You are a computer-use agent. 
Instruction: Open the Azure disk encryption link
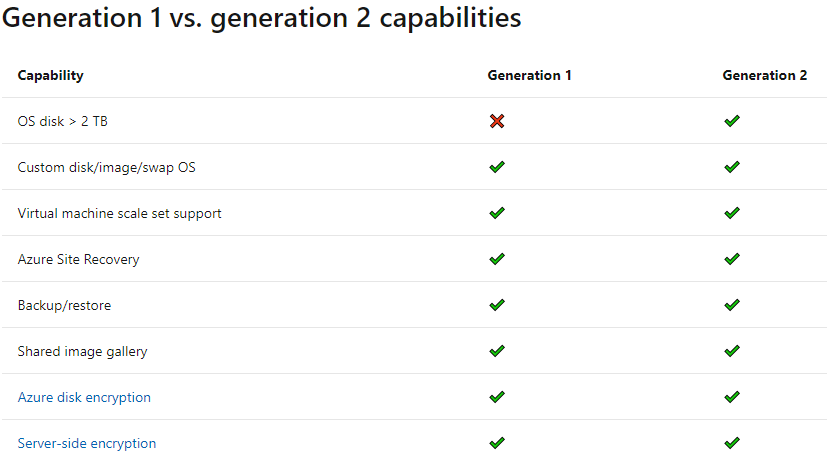coord(84,397)
